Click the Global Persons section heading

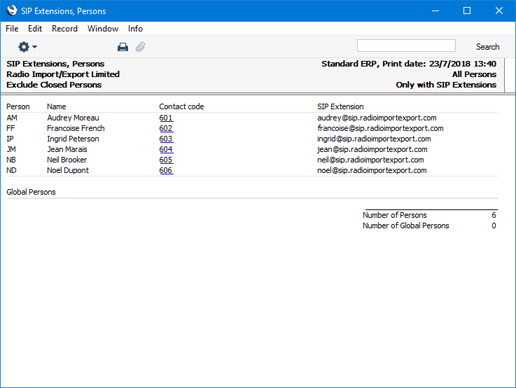pos(31,192)
